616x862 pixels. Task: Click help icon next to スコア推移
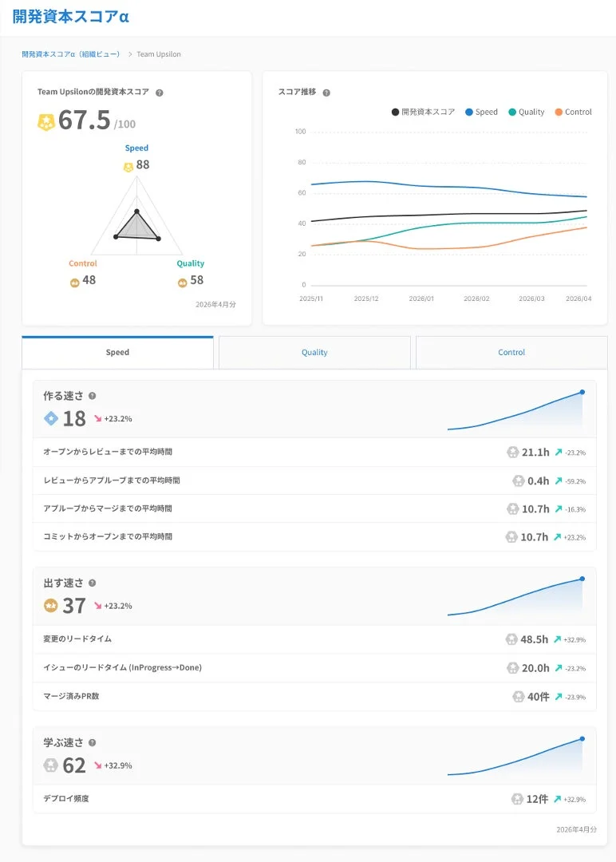326,93
